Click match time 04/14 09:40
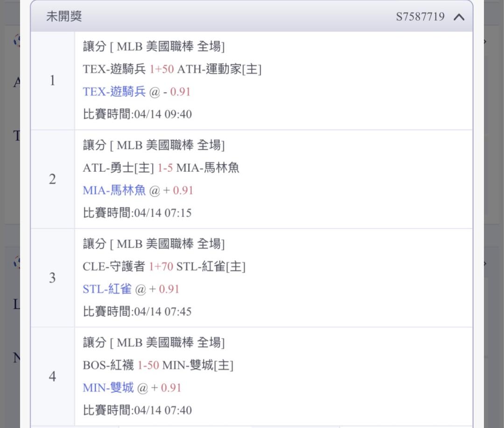Viewport: 504px width, 428px height. click(x=163, y=114)
